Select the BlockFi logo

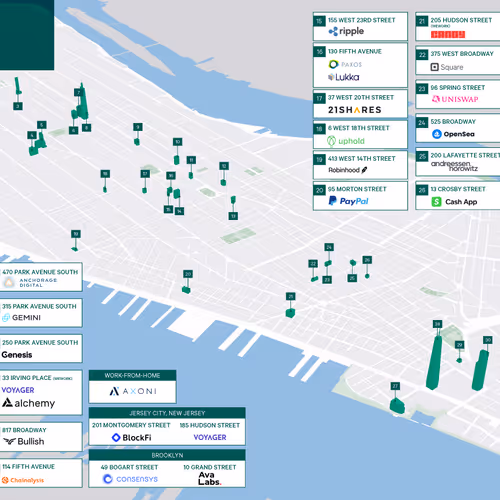click(x=131, y=437)
